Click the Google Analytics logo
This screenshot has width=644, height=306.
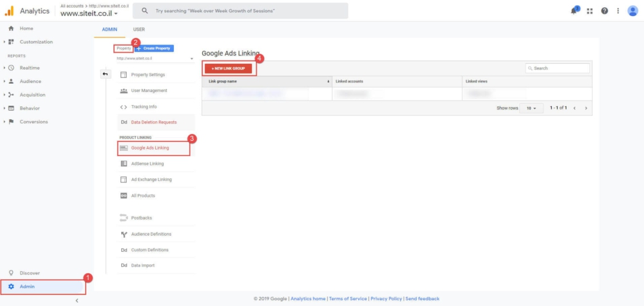point(9,11)
